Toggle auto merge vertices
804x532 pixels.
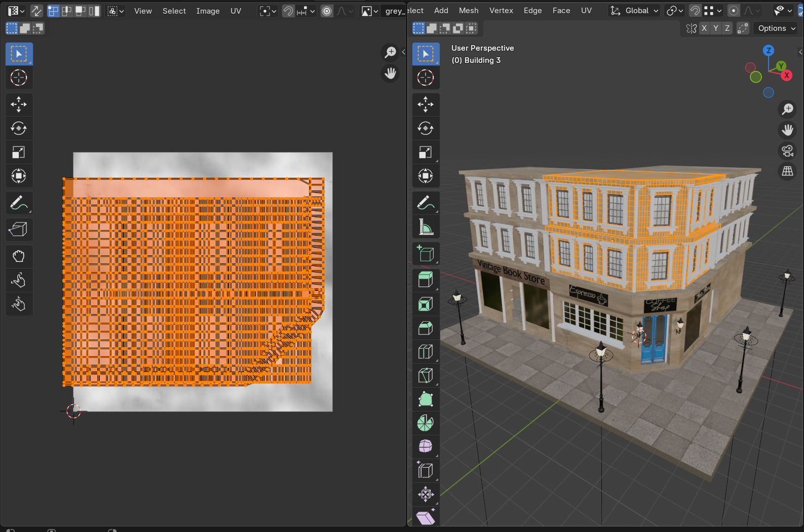click(x=743, y=28)
